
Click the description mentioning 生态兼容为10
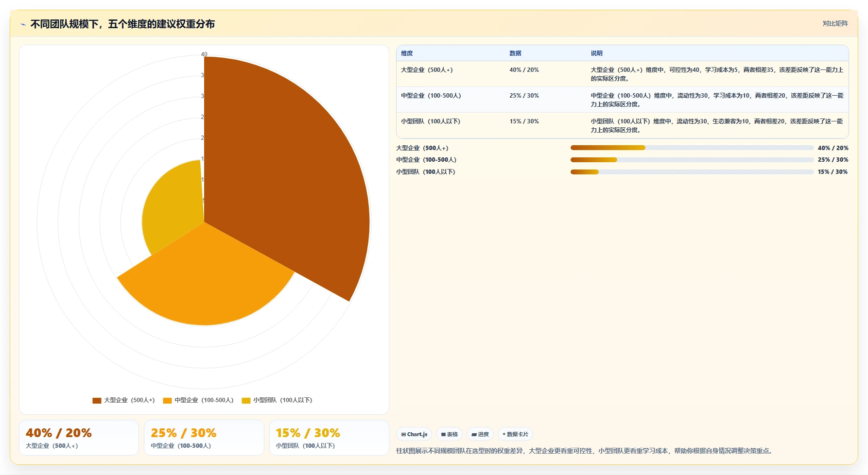[717, 126]
